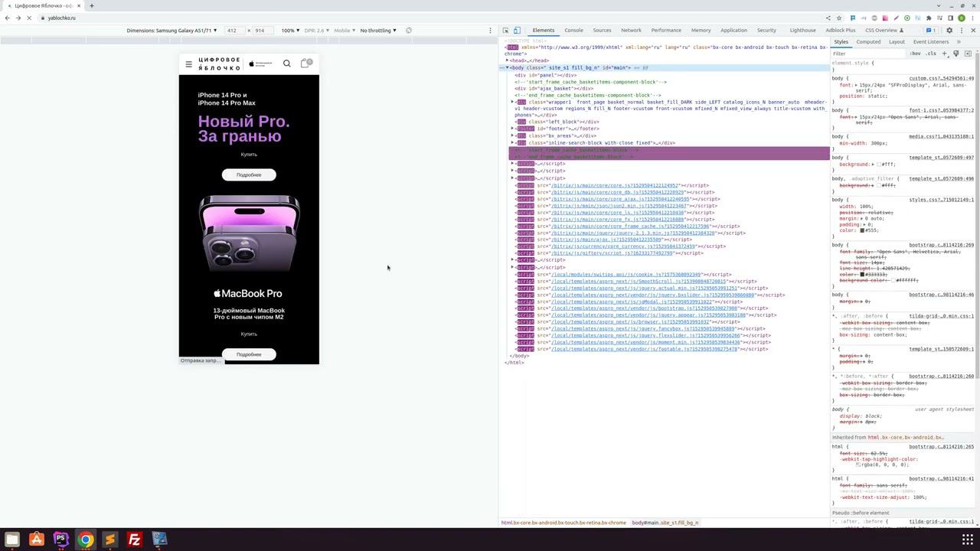Launch FileZilla from the taskbar

point(134,540)
